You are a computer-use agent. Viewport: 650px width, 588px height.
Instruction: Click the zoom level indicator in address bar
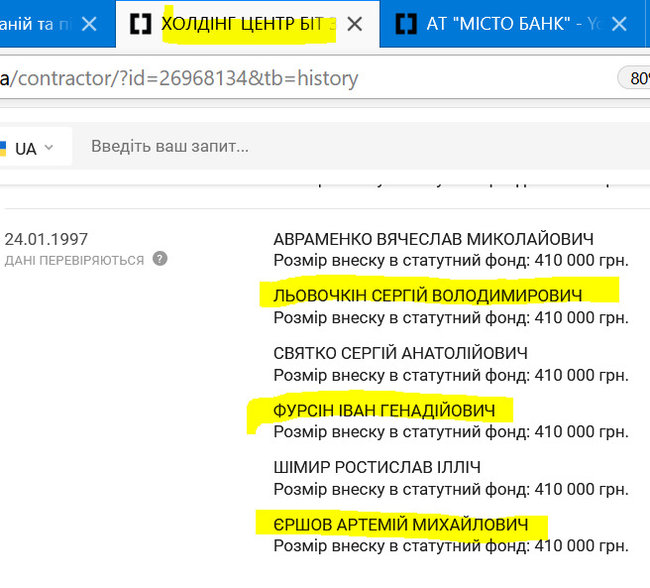pos(635,78)
